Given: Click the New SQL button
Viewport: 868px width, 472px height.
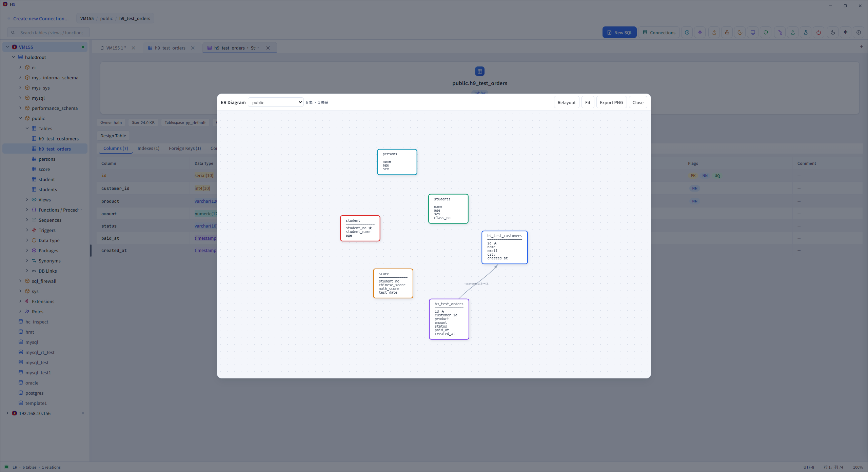Looking at the screenshot, I should 619,33.
